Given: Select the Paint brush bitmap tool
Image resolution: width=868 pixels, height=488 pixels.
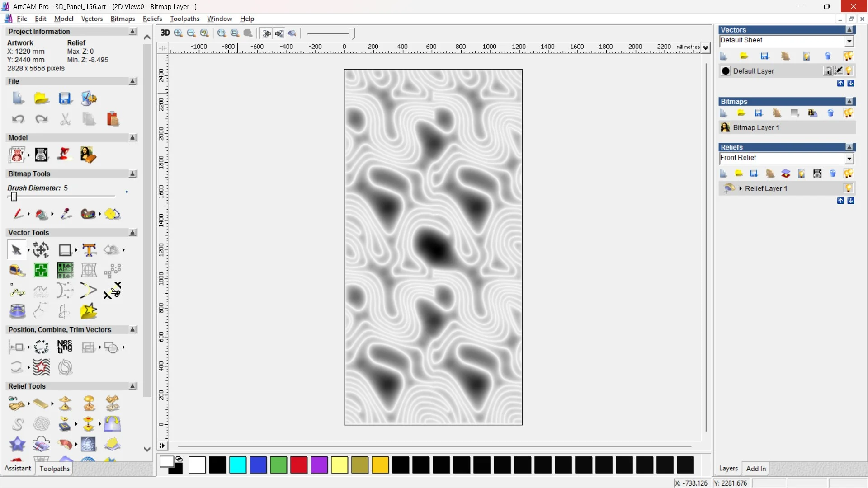Looking at the screenshot, I should click(18, 214).
